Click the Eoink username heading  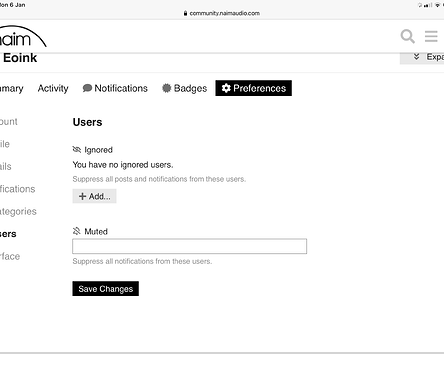coord(20,58)
